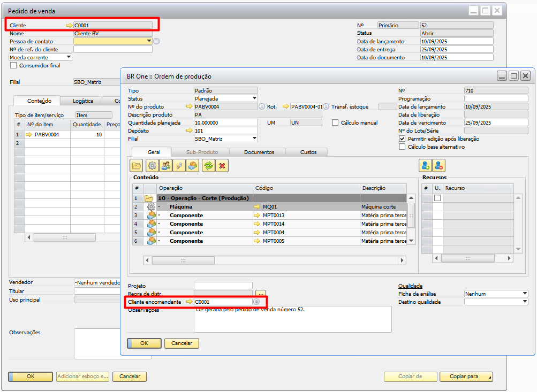Switch to the Documentos tab
The image size is (537, 392).
point(259,152)
